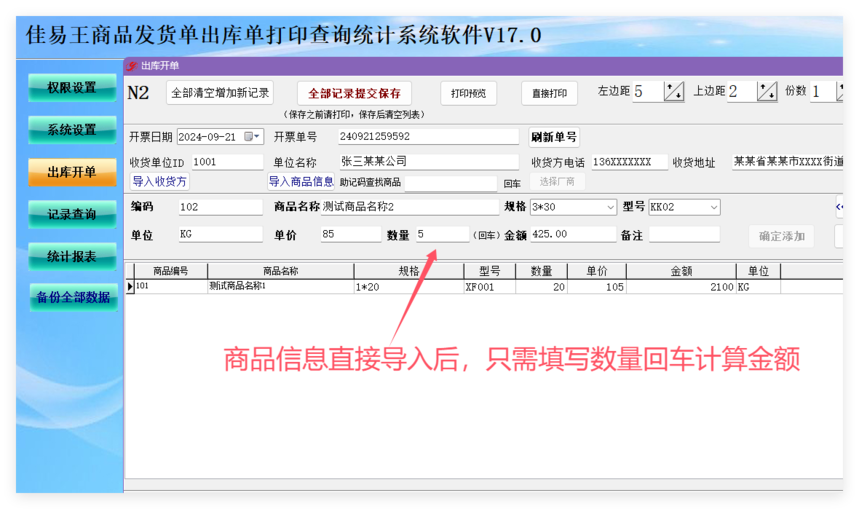Click 备份全部数据 sidebar button

pyautogui.click(x=73, y=298)
